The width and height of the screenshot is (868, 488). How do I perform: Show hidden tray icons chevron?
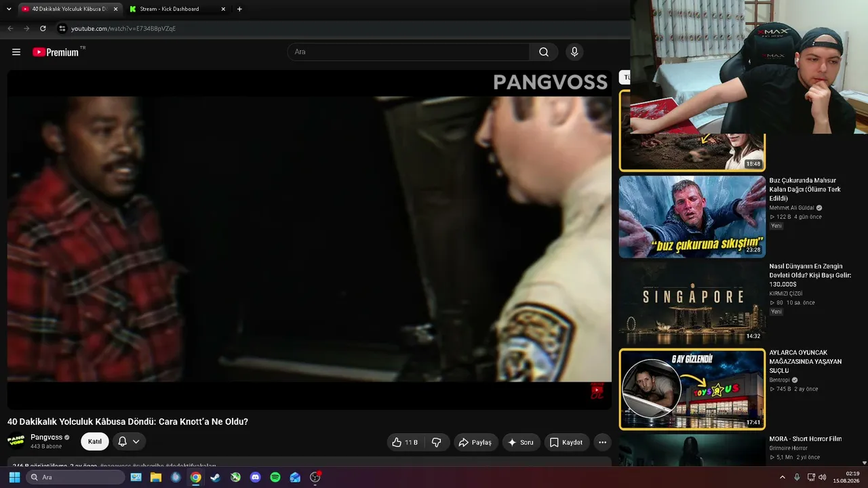pos(782,477)
